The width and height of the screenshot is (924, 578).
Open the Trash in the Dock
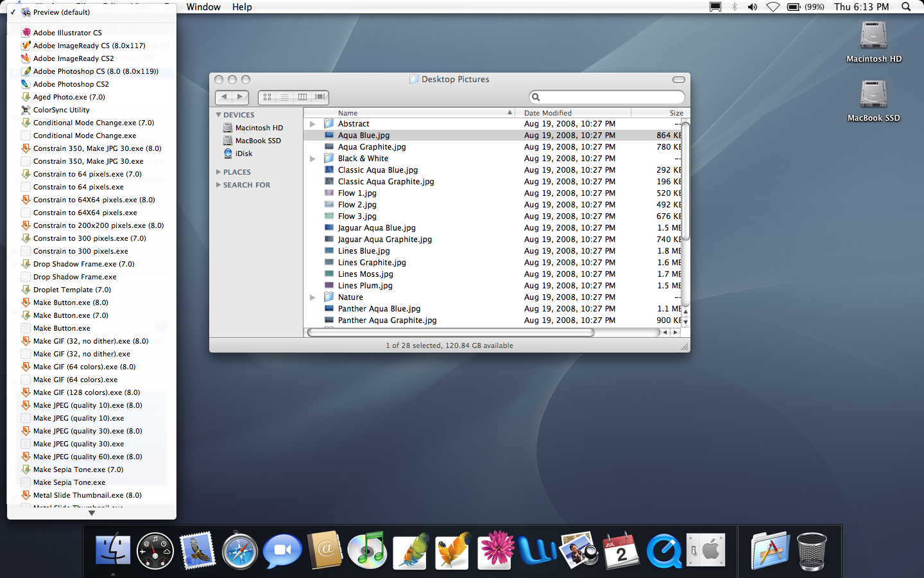(812, 551)
